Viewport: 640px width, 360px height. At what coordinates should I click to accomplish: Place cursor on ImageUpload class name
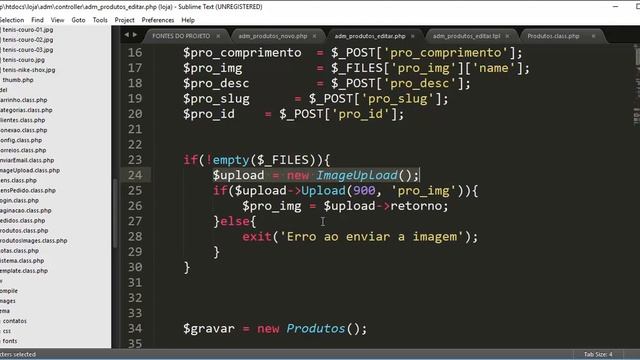click(x=357, y=176)
